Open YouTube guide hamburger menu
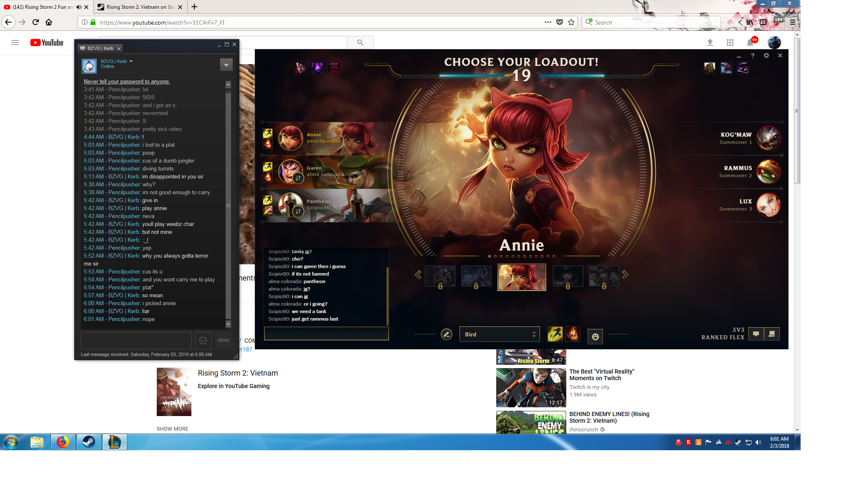Image resolution: width=854 pixels, height=504 pixels. tap(15, 43)
